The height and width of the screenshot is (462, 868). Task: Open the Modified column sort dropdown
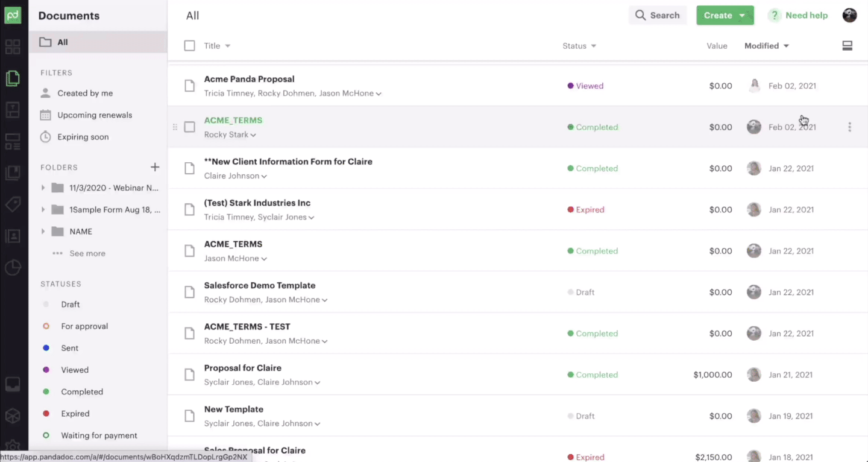click(786, 46)
